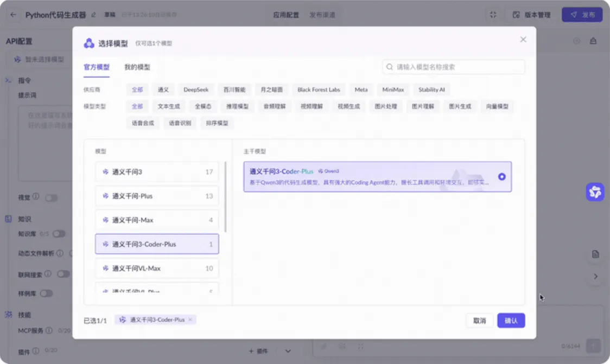Filter model type by 图片处理
This screenshot has width=610, height=364.
[386, 106]
